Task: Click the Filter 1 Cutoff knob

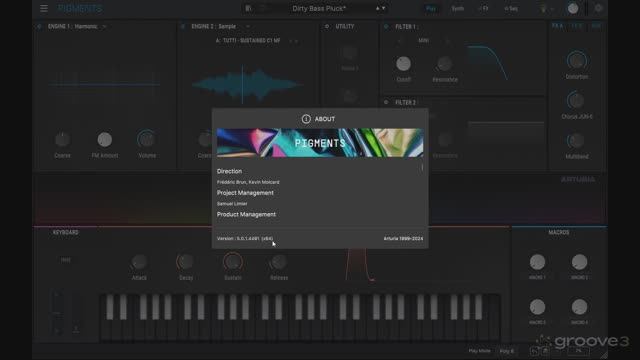Action: click(x=403, y=64)
